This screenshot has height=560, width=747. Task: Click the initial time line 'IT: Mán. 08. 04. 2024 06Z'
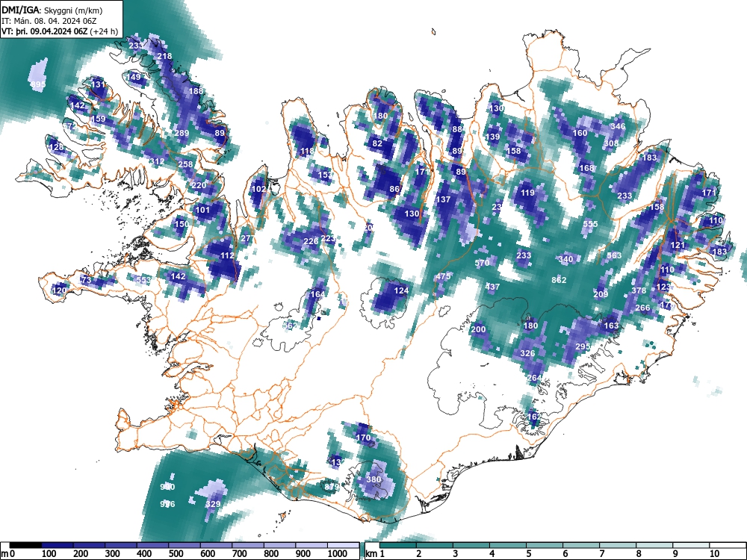pos(49,21)
